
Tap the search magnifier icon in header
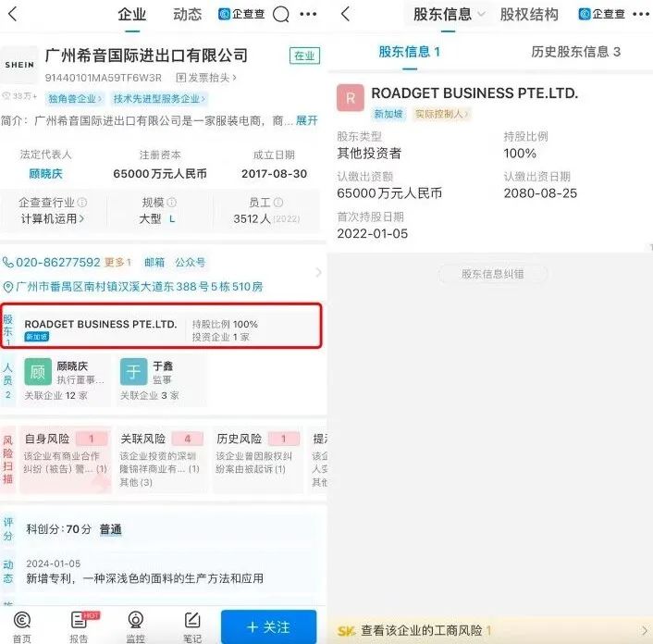coord(281,14)
